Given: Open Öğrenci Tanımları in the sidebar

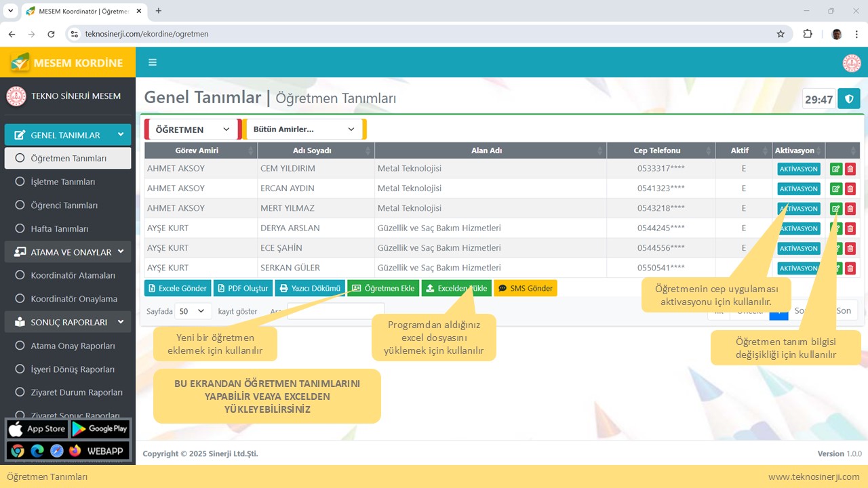Looking at the screenshot, I should pyautogui.click(x=64, y=205).
